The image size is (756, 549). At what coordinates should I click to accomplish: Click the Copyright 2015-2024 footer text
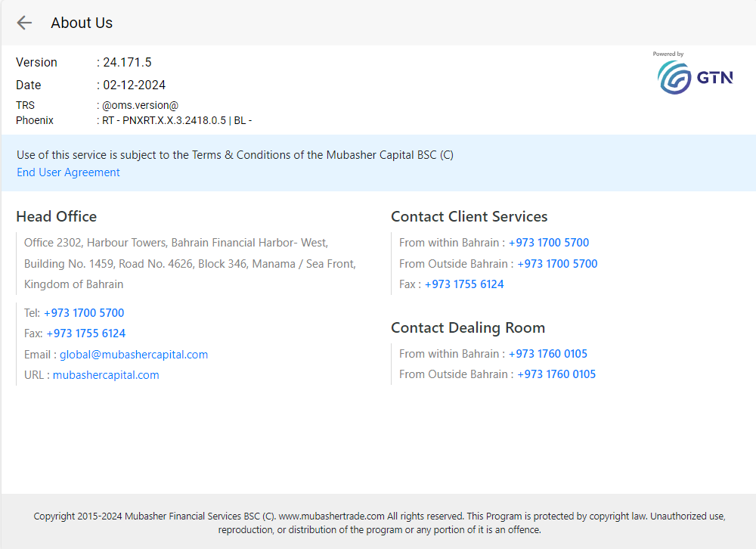(380, 523)
